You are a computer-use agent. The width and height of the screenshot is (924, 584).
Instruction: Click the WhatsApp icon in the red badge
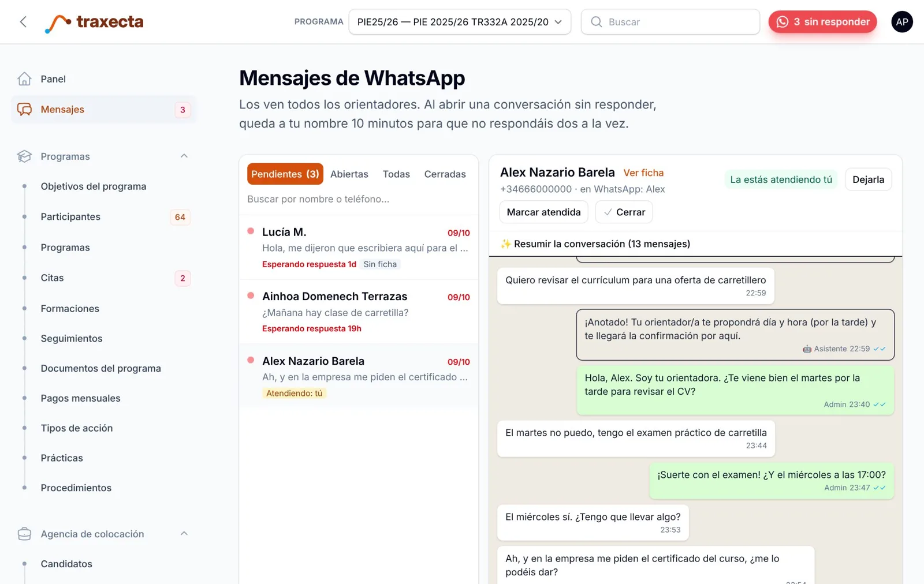[783, 22]
